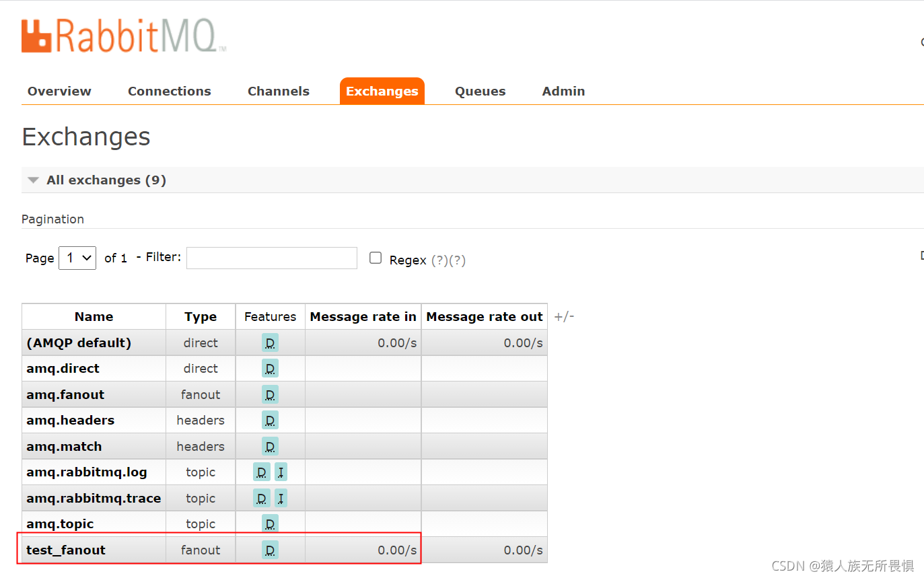Viewport: 924px width, 578px height.
Task: Open the Admin tab
Action: [563, 92]
